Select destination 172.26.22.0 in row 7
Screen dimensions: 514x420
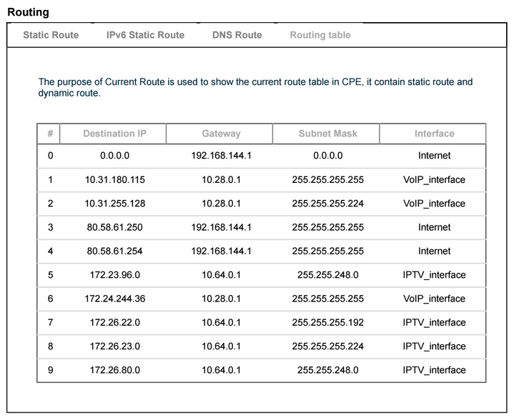click(114, 323)
